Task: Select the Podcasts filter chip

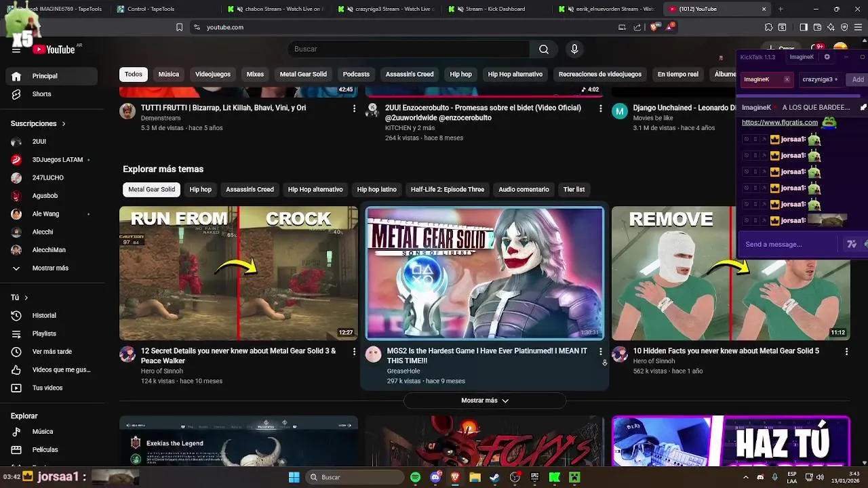Action: [x=356, y=75]
